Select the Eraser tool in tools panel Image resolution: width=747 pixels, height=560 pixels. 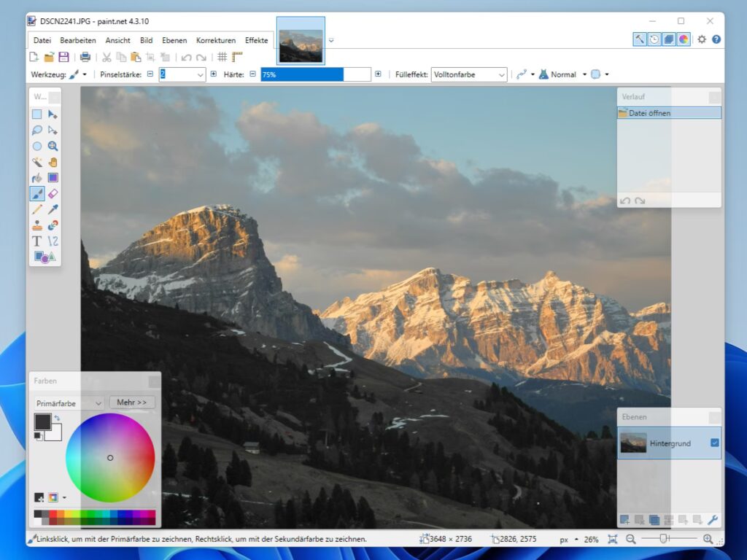[53, 193]
